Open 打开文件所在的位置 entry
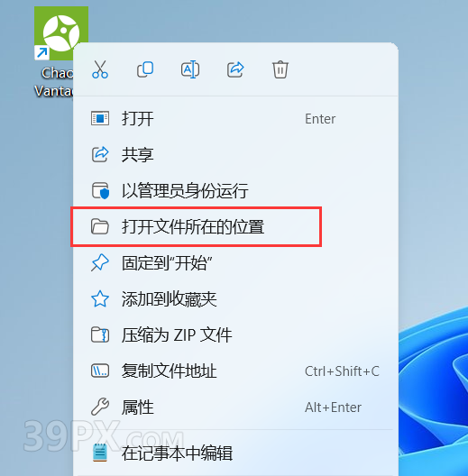 235,227
